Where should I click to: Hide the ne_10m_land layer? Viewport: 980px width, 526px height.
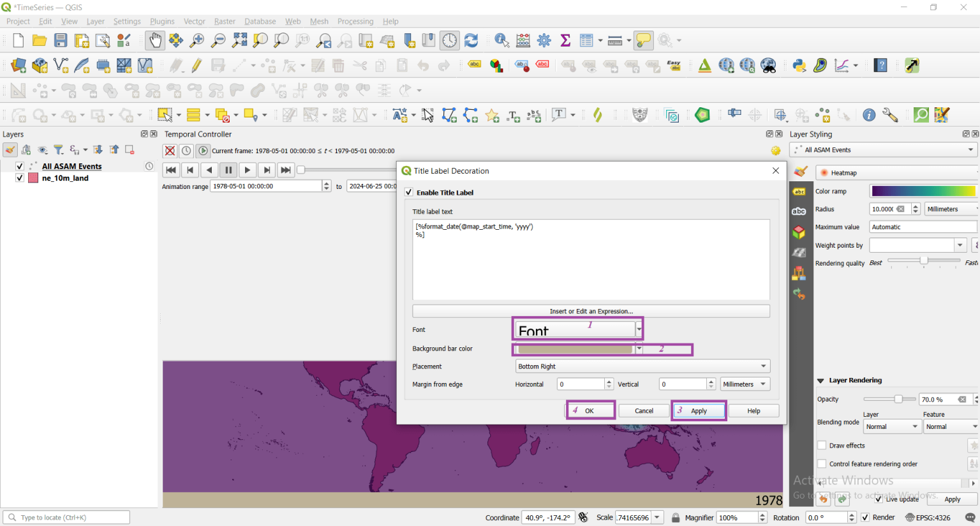pos(20,178)
